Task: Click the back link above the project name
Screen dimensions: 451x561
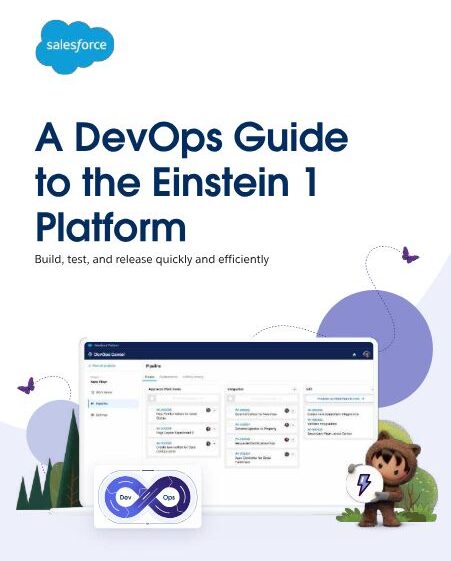Action: pyautogui.click(x=102, y=366)
